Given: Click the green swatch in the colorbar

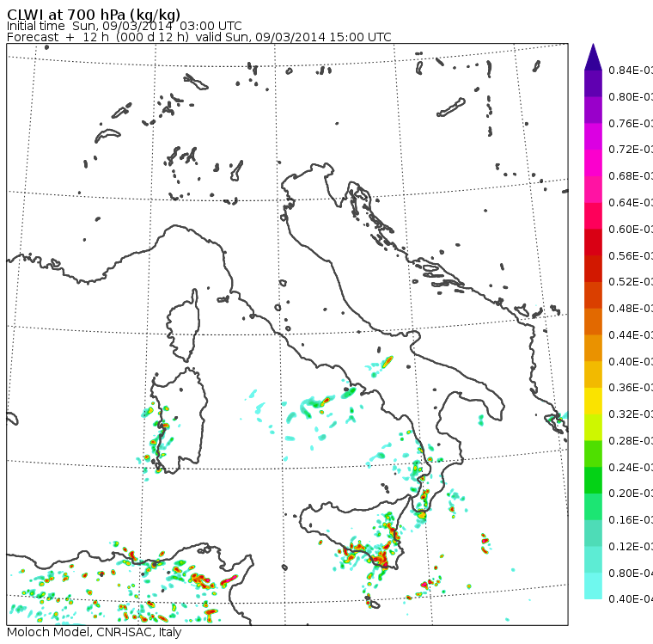Looking at the screenshot, I should pos(593,480).
